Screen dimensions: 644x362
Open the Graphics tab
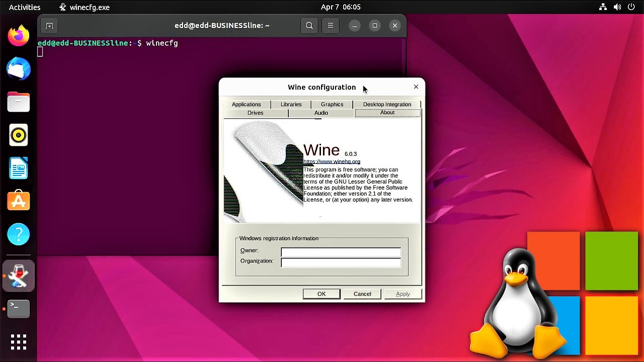(332, 104)
